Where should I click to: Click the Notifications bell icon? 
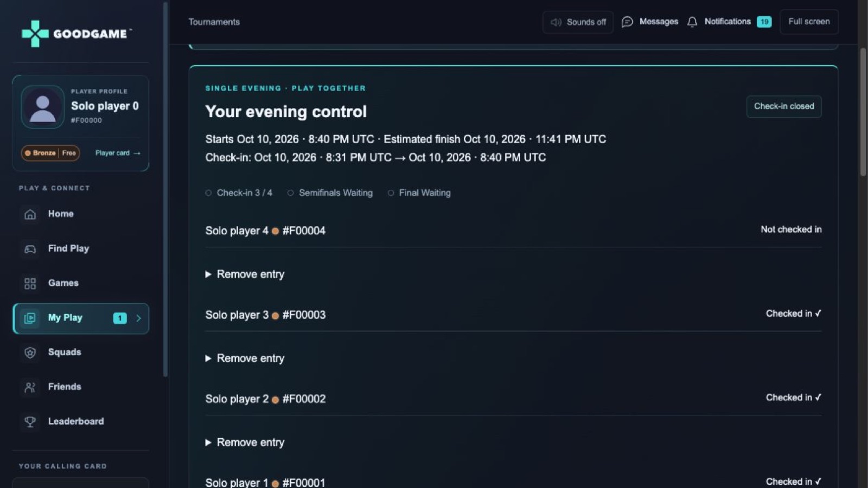click(x=692, y=22)
